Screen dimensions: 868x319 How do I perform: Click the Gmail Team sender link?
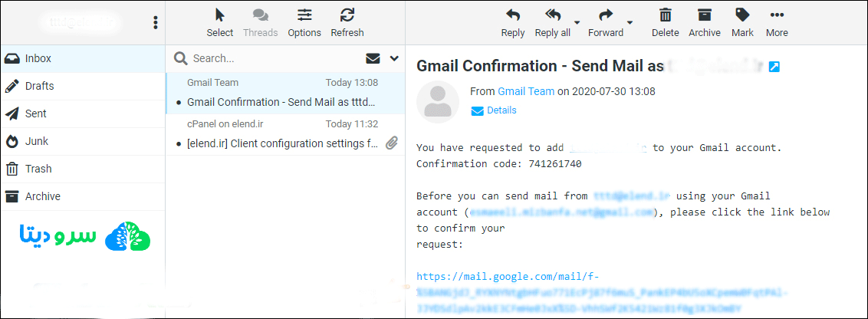[x=526, y=91]
